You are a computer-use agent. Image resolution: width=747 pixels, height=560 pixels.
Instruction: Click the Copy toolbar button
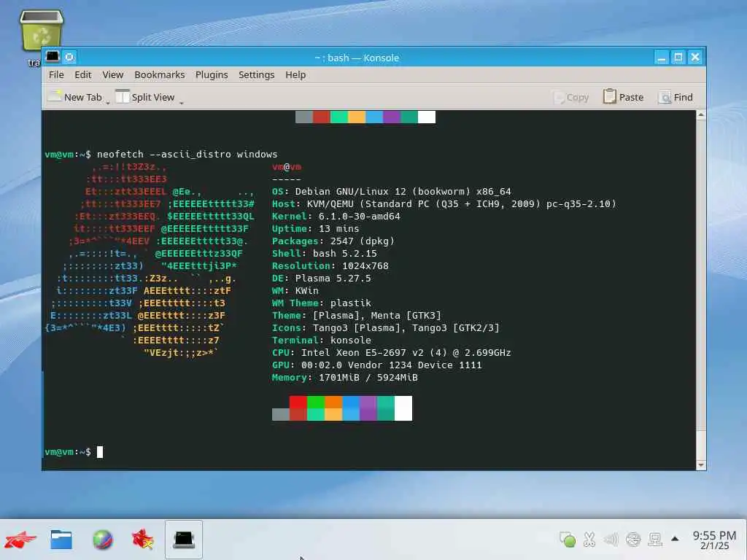click(571, 97)
